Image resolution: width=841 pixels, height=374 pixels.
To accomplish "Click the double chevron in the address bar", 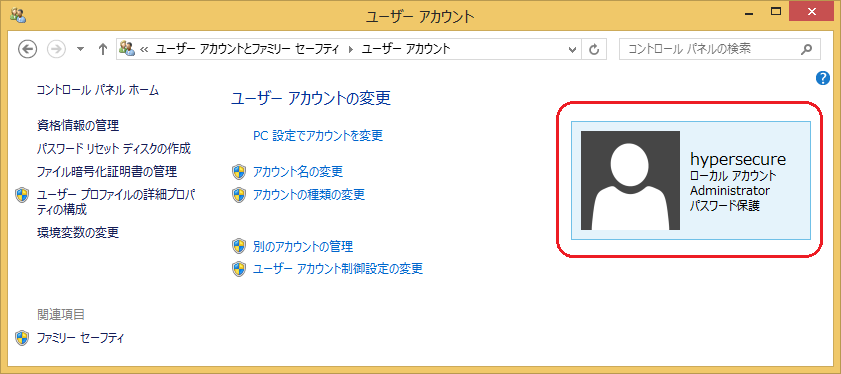I will click(x=144, y=49).
